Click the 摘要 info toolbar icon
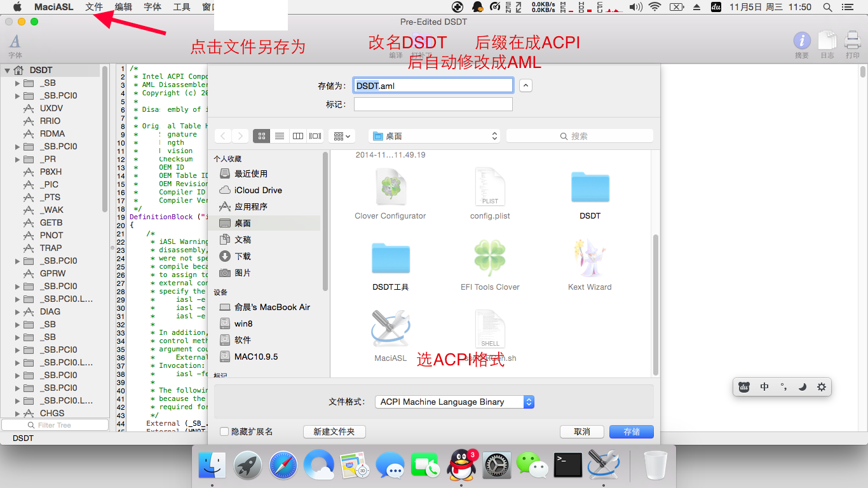Viewport: 868px width, 488px height. pos(802,46)
